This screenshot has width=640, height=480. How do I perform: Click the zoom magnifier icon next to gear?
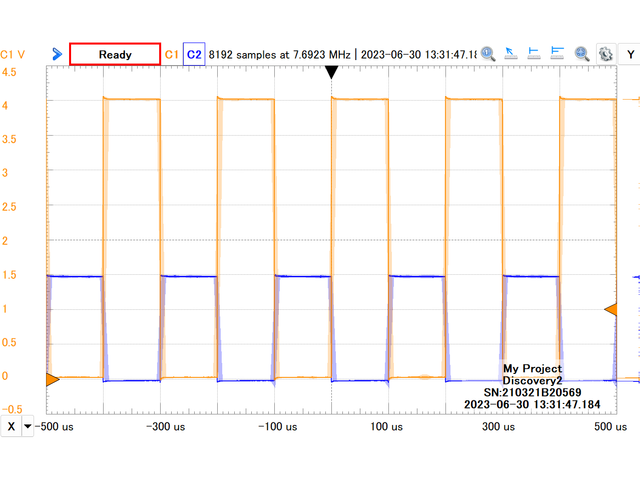(x=582, y=54)
